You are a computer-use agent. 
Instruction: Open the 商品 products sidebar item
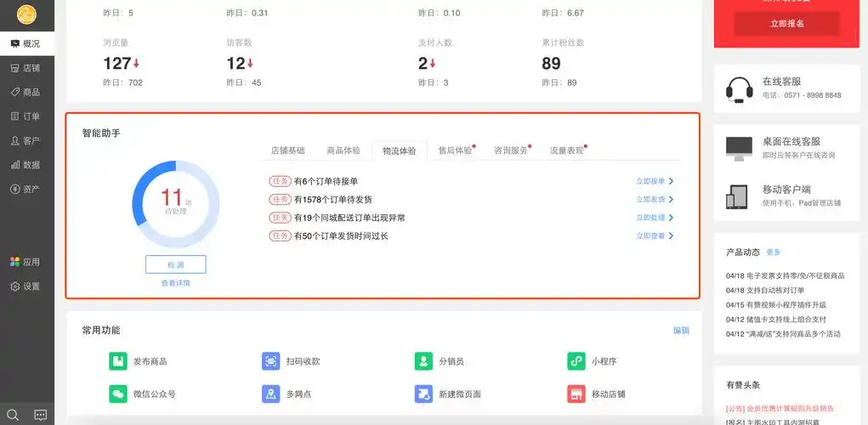[27, 93]
